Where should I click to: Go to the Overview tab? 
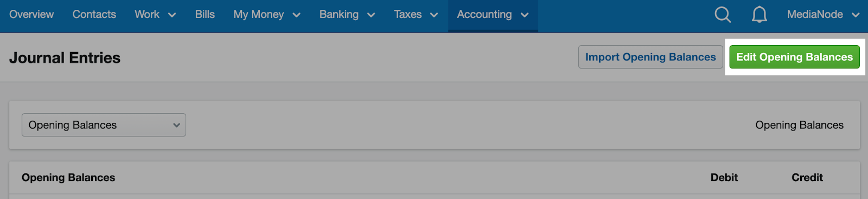[31, 15]
